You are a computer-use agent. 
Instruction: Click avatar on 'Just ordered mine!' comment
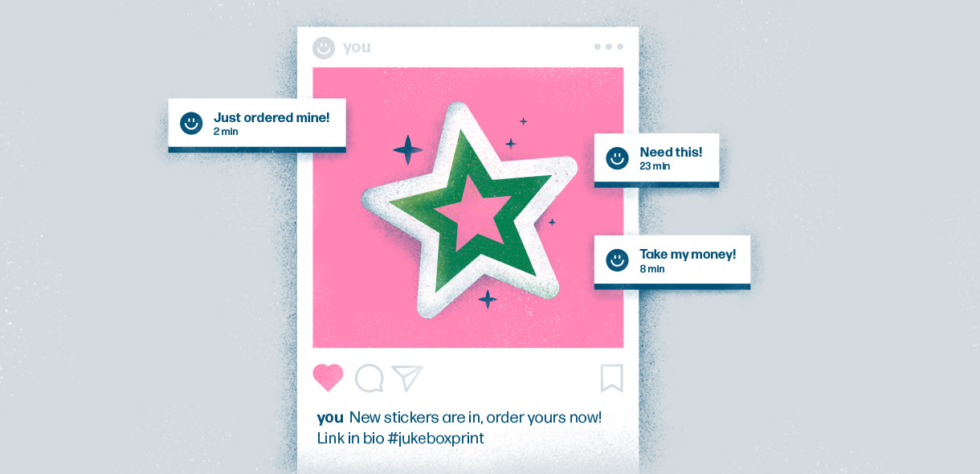[191, 123]
